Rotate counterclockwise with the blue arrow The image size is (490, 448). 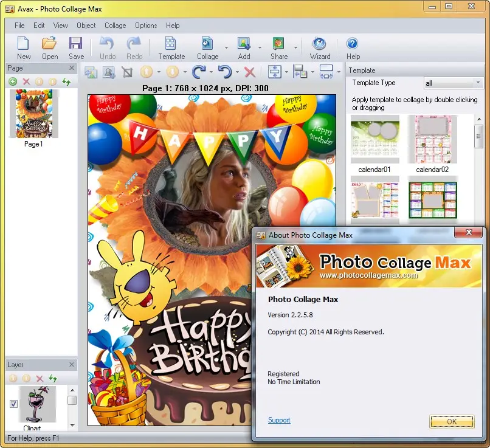225,72
